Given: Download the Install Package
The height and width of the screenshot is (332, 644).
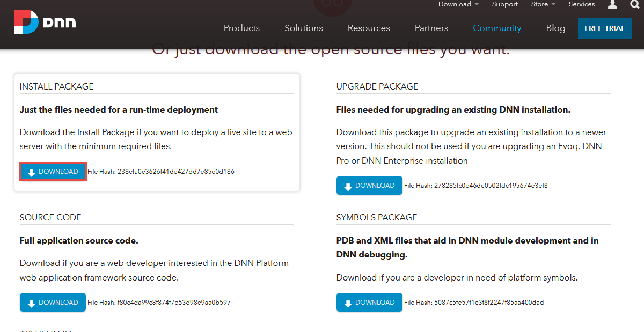Looking at the screenshot, I should click(x=53, y=171).
